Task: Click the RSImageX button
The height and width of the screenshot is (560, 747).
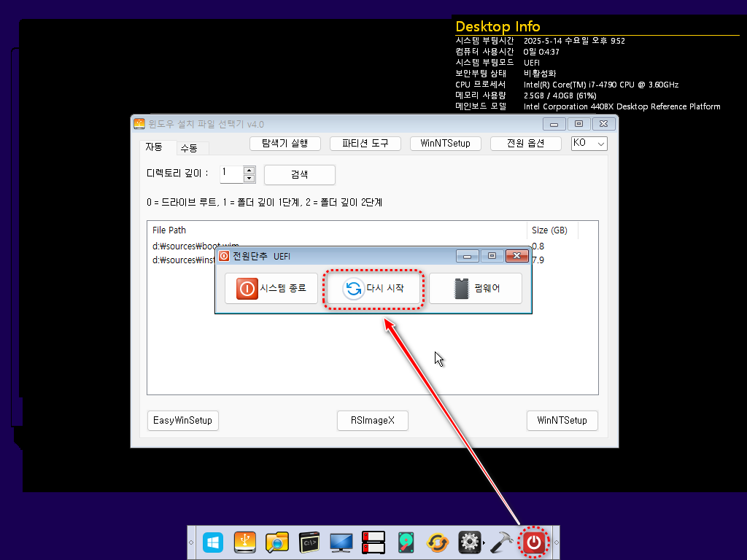Action: (x=373, y=421)
